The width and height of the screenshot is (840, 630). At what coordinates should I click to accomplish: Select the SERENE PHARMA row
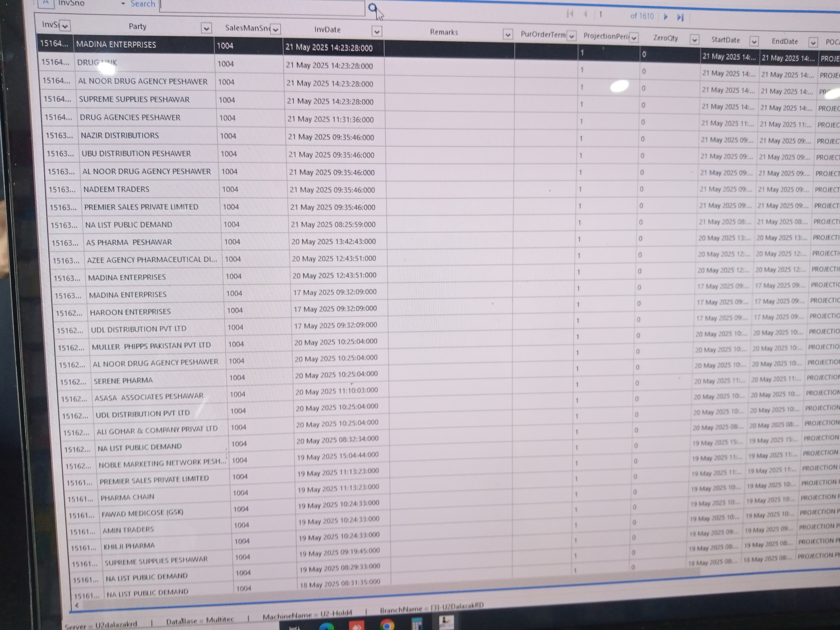click(123, 380)
